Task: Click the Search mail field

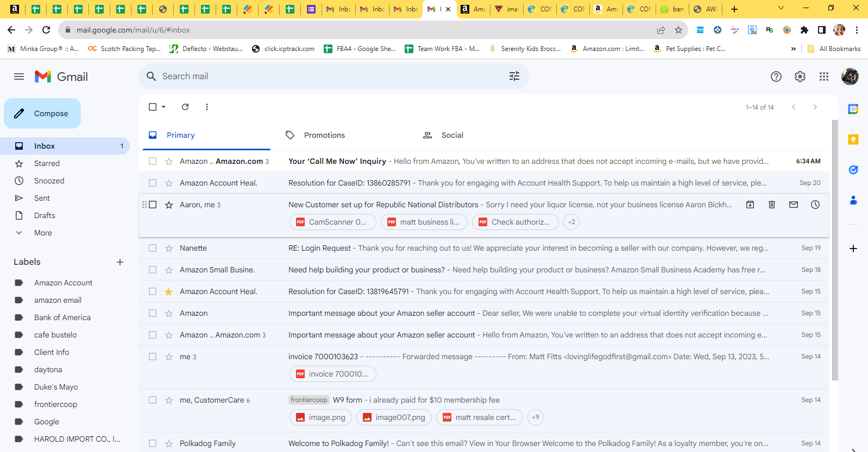Action: (x=334, y=77)
